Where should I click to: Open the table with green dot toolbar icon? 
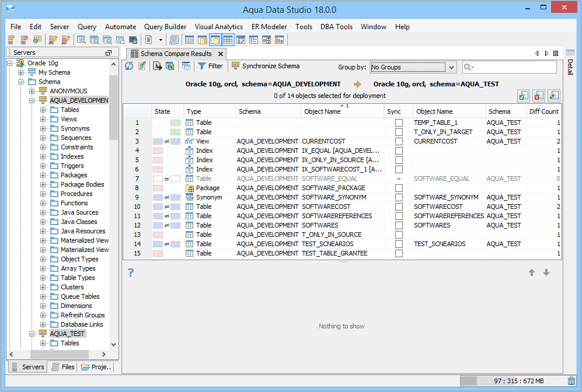coord(37,40)
